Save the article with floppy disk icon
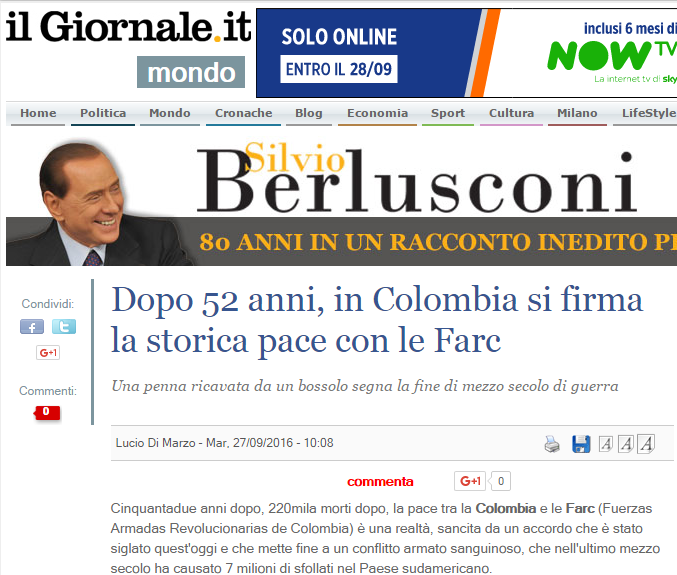This screenshot has height=575, width=677. pos(581,444)
